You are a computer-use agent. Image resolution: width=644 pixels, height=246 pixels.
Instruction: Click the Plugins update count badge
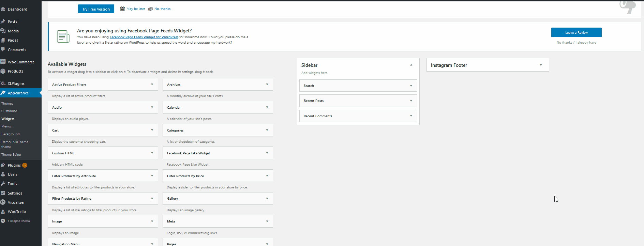pos(25,165)
